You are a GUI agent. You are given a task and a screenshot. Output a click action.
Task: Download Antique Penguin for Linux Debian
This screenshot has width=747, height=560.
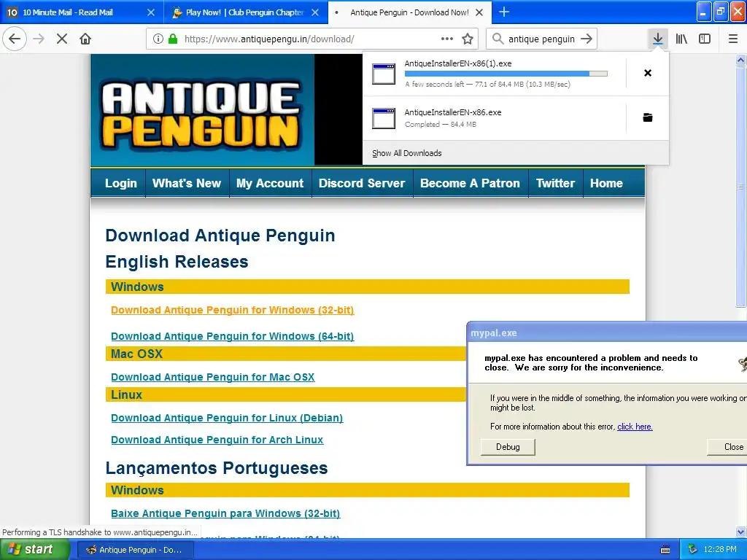point(227,418)
